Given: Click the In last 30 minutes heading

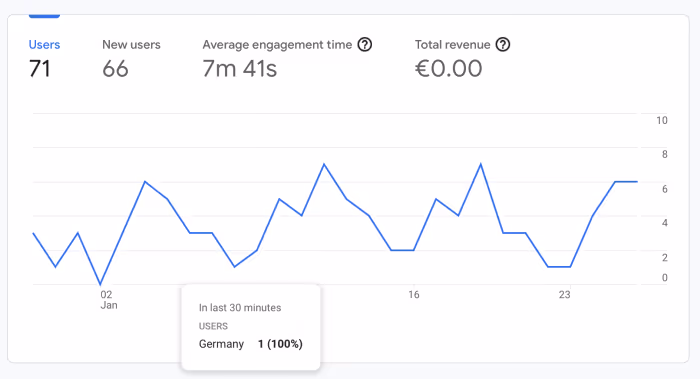Looking at the screenshot, I should (x=240, y=308).
